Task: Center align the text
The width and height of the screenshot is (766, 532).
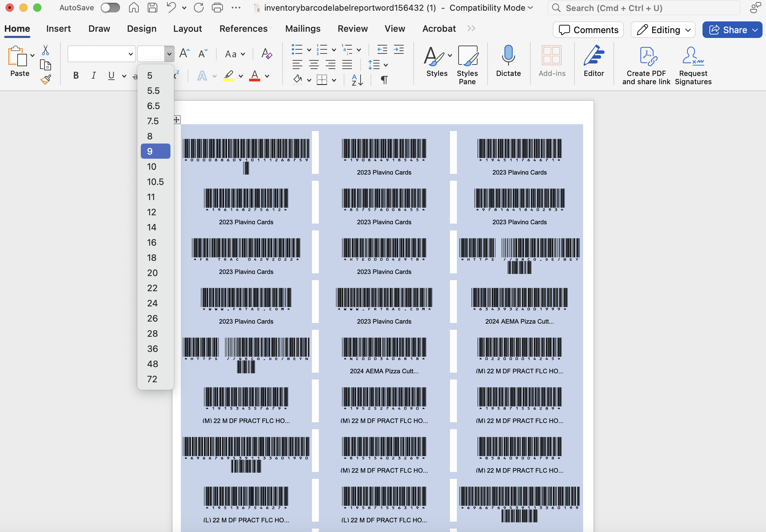Action: (314, 65)
